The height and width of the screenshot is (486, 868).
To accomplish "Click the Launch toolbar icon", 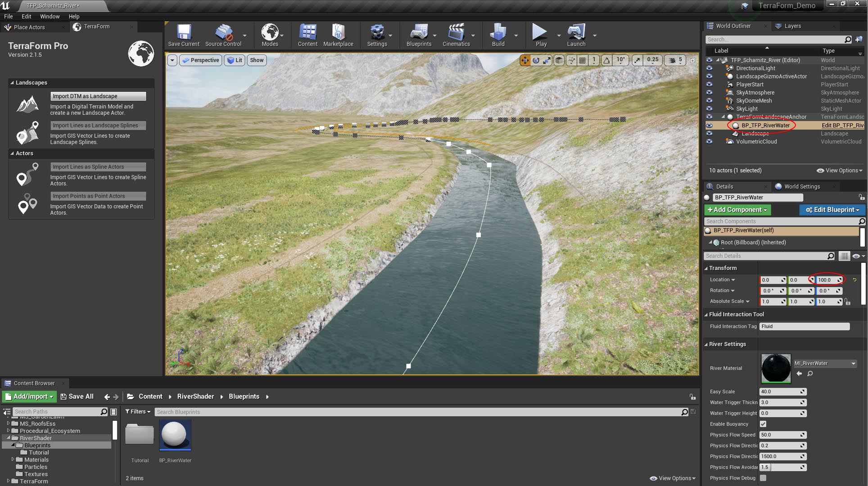I will pyautogui.click(x=576, y=32).
